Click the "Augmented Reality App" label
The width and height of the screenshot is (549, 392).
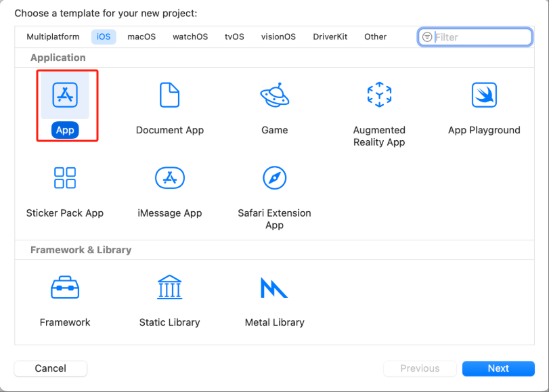[379, 136]
